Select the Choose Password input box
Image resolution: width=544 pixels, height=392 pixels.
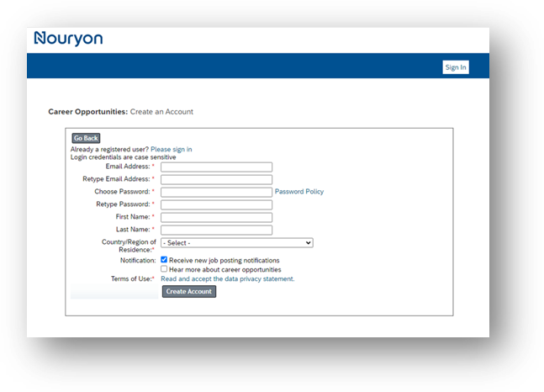[216, 192]
